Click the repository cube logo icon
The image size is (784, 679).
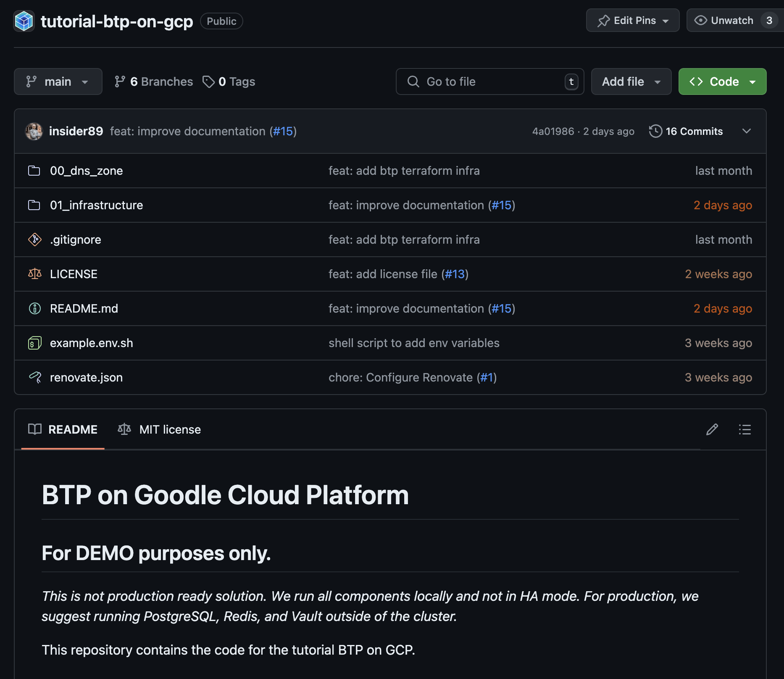tap(24, 21)
